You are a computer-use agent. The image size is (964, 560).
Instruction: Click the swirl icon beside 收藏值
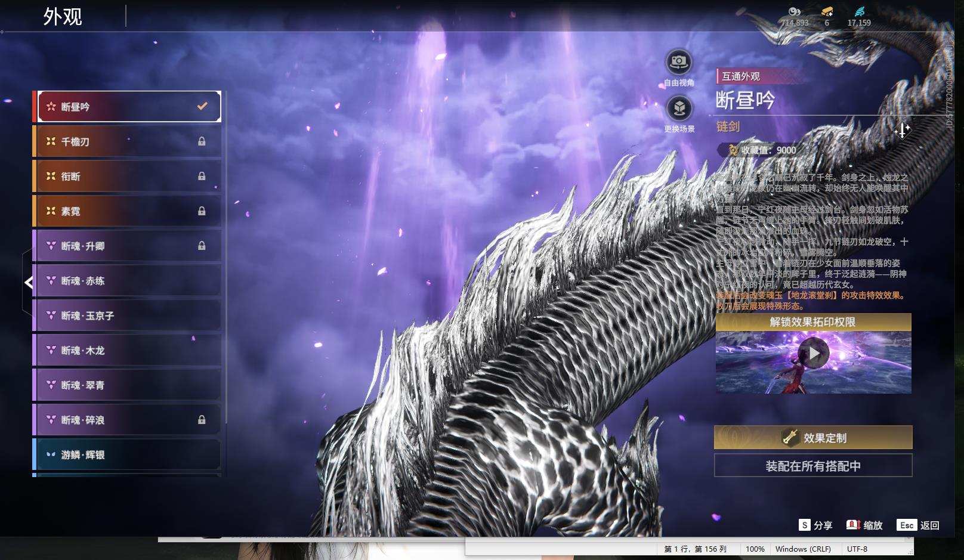click(x=733, y=150)
